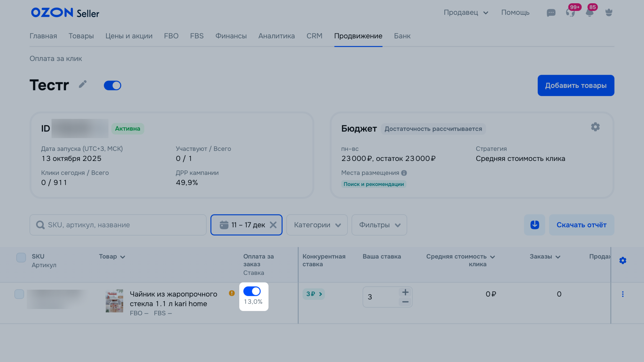
Task: Toggle the Тестг campaign switch
Action: coord(112,85)
